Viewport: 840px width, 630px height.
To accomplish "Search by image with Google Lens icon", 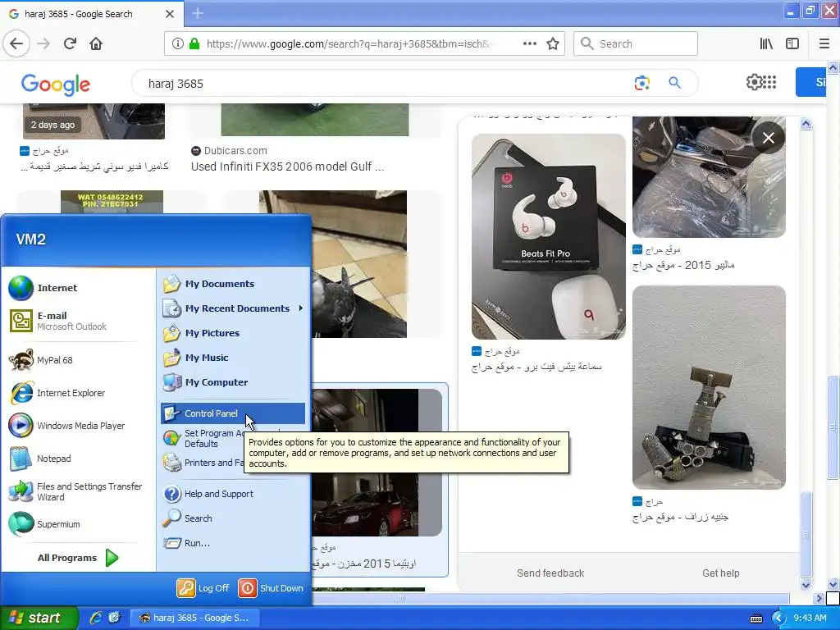I will (641, 83).
